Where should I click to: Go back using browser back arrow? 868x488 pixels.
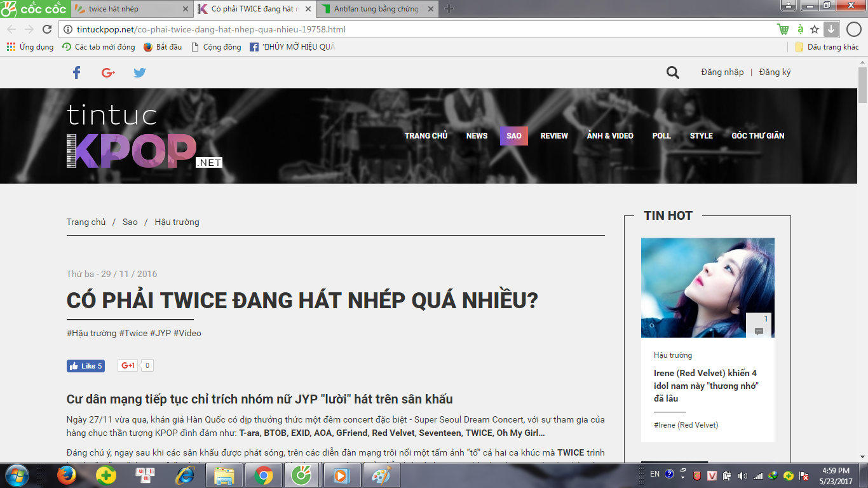tap(11, 29)
